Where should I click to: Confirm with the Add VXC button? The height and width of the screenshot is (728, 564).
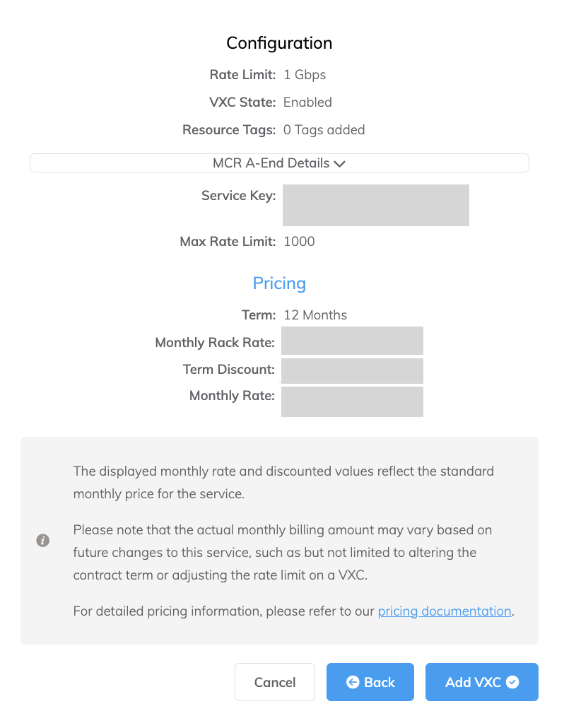[x=481, y=682]
